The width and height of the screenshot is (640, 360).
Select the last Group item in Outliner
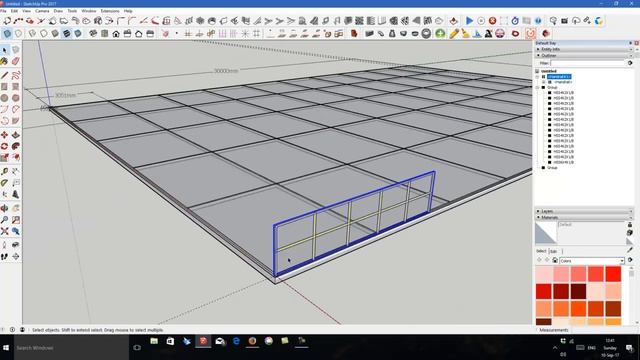tap(552, 167)
